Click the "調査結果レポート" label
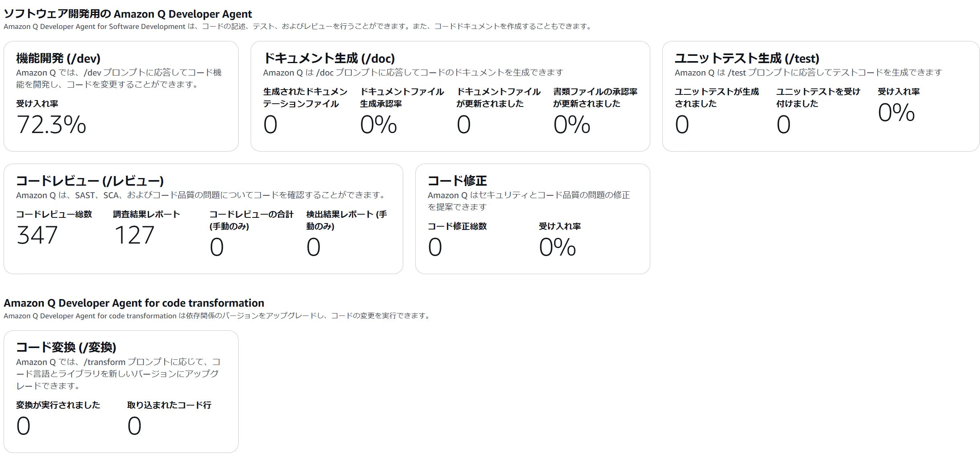This screenshot has height=459, width=980. 147,214
